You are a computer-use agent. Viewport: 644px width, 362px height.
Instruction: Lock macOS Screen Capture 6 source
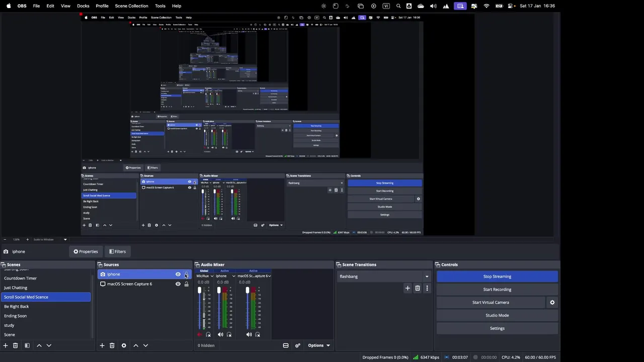point(187,284)
